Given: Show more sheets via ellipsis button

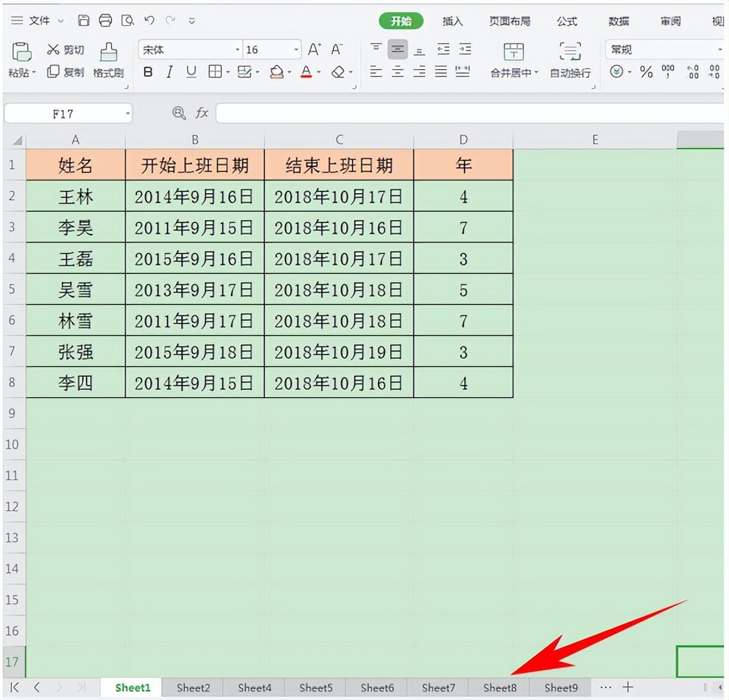Looking at the screenshot, I should pos(606,687).
